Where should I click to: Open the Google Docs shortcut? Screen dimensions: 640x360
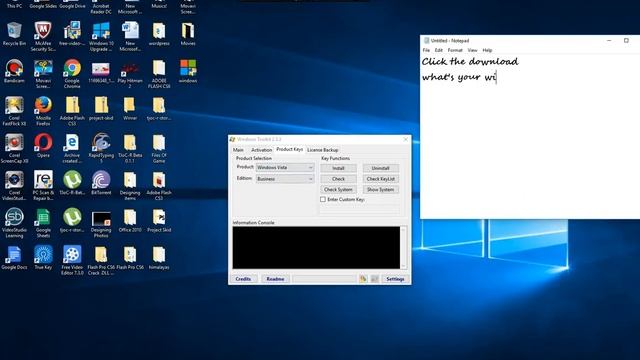click(14, 258)
